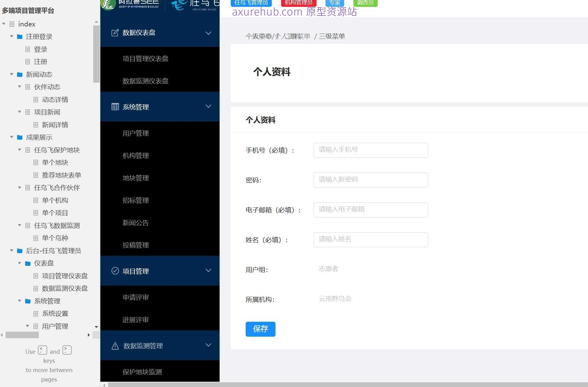Select the 专家 role tab
588x387 pixels.
[x=334, y=2]
